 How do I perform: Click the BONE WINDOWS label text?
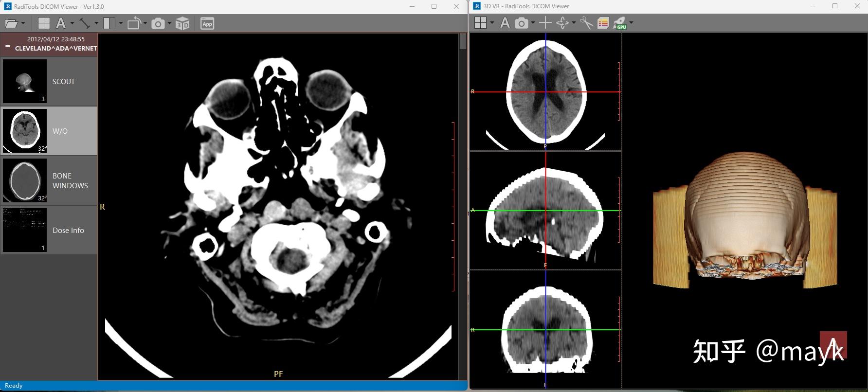[x=70, y=180]
